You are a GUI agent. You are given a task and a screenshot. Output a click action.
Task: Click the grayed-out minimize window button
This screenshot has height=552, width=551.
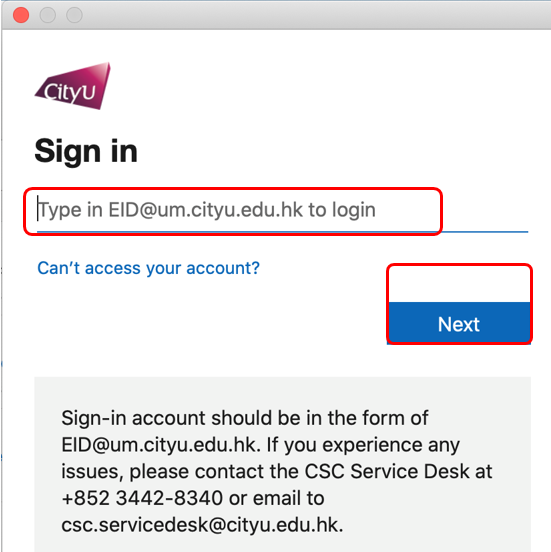[x=48, y=15]
